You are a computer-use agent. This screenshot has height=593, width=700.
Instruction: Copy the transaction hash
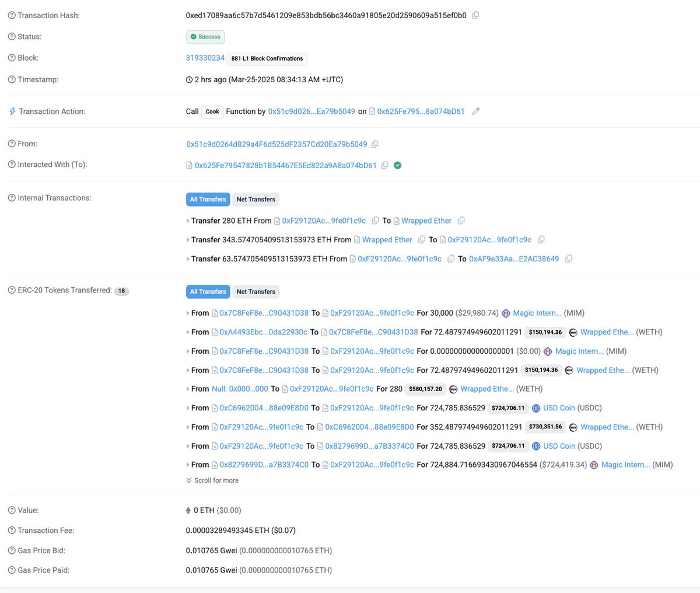click(475, 15)
